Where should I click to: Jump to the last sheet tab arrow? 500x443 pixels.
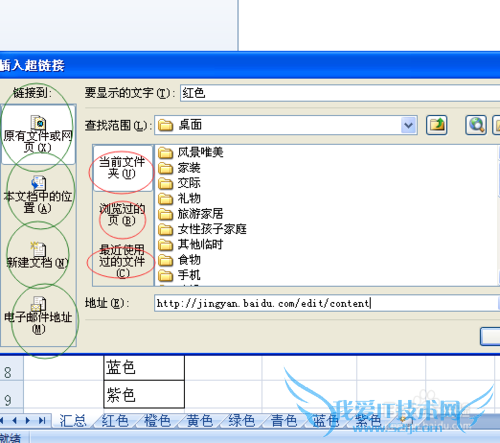pyautogui.click(x=42, y=421)
